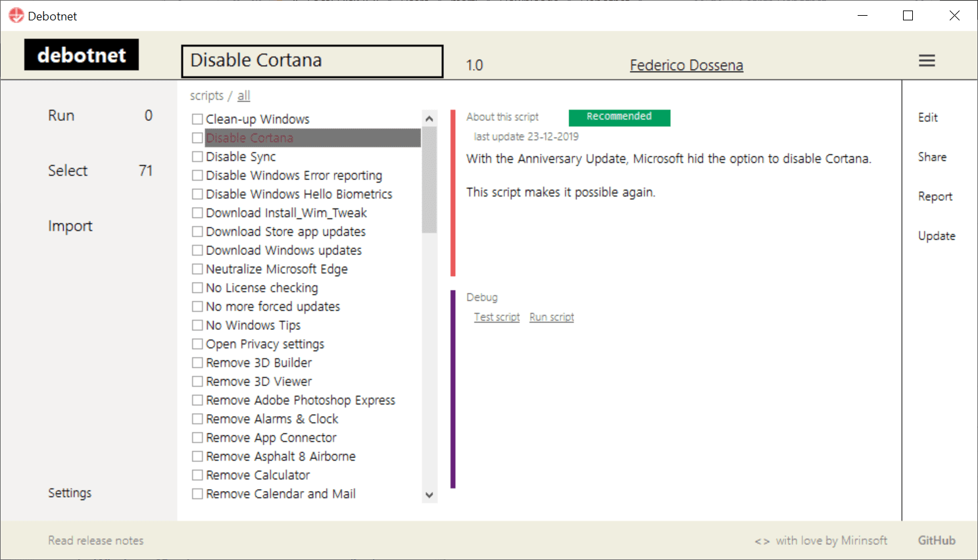Image resolution: width=978 pixels, height=560 pixels.
Task: Tick the Remove App Connector checkbox
Action: [197, 438]
